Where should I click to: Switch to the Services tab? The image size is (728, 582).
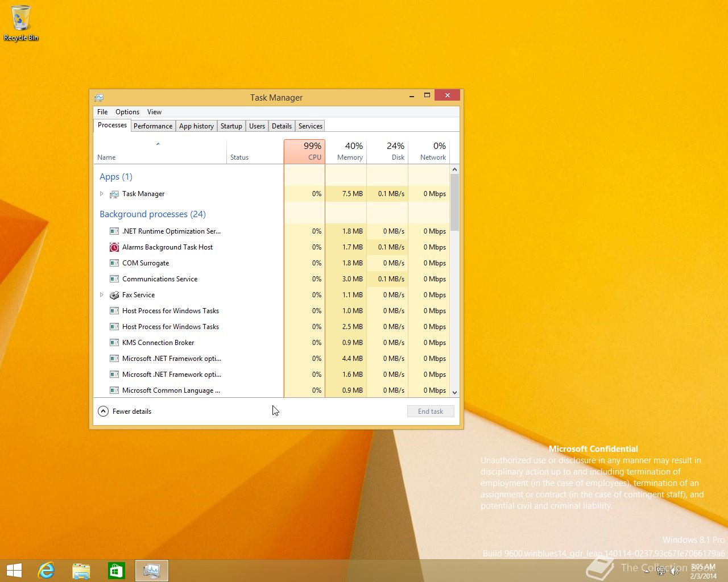pyautogui.click(x=310, y=126)
